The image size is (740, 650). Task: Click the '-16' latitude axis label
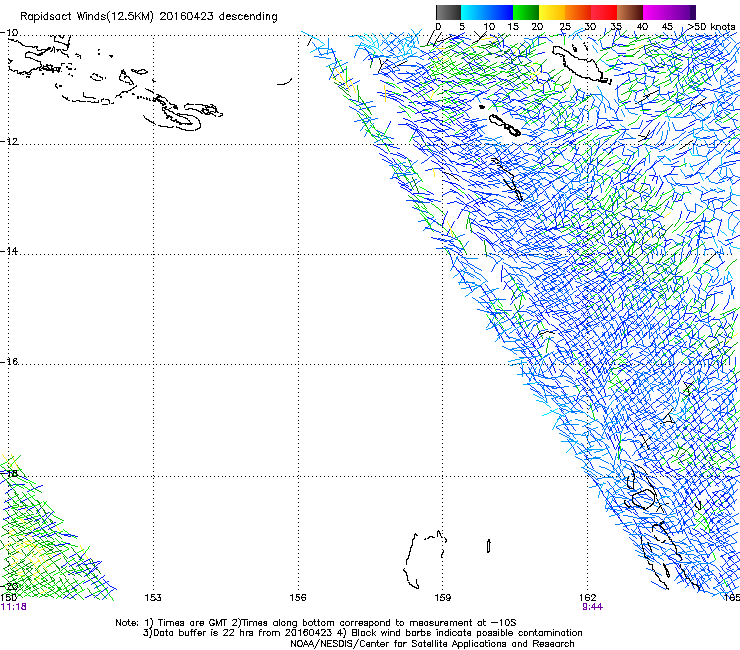[x=9, y=361]
